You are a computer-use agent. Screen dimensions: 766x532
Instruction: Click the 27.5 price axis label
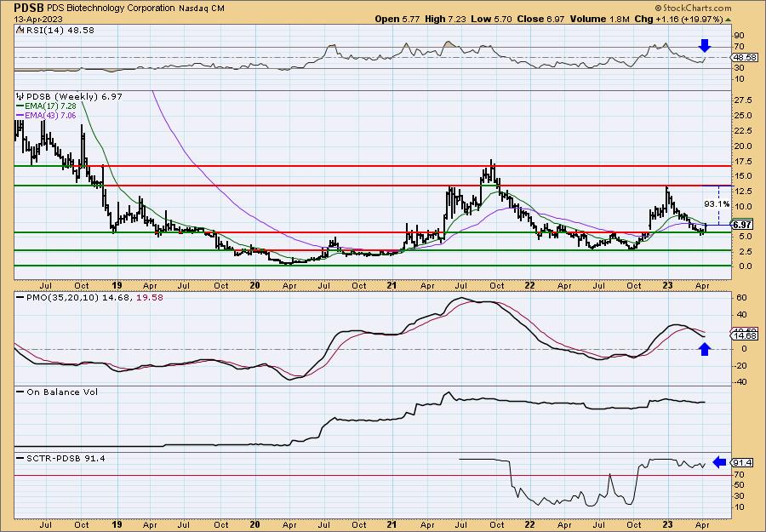coord(742,100)
